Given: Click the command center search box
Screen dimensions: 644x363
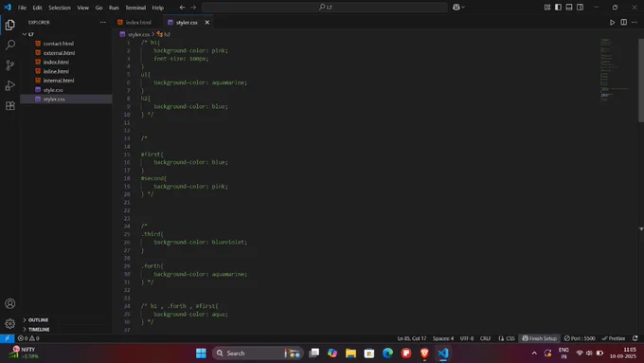Looking at the screenshot, I should point(325,8).
